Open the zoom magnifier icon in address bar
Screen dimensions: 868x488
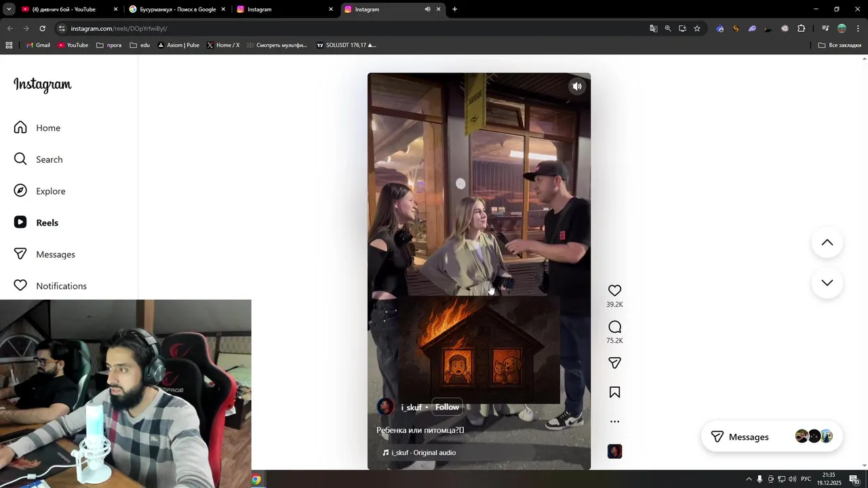click(668, 28)
